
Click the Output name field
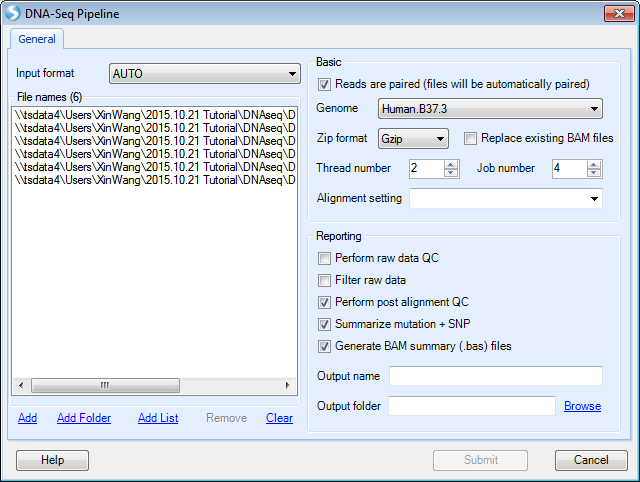pyautogui.click(x=496, y=376)
